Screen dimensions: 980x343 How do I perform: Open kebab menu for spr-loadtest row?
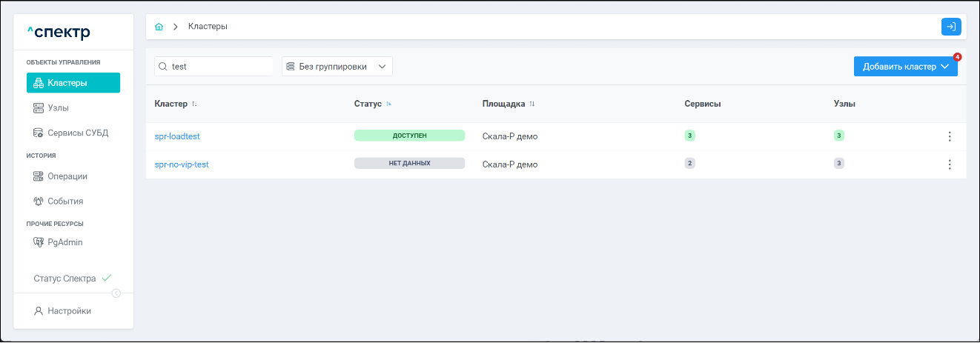click(x=950, y=136)
